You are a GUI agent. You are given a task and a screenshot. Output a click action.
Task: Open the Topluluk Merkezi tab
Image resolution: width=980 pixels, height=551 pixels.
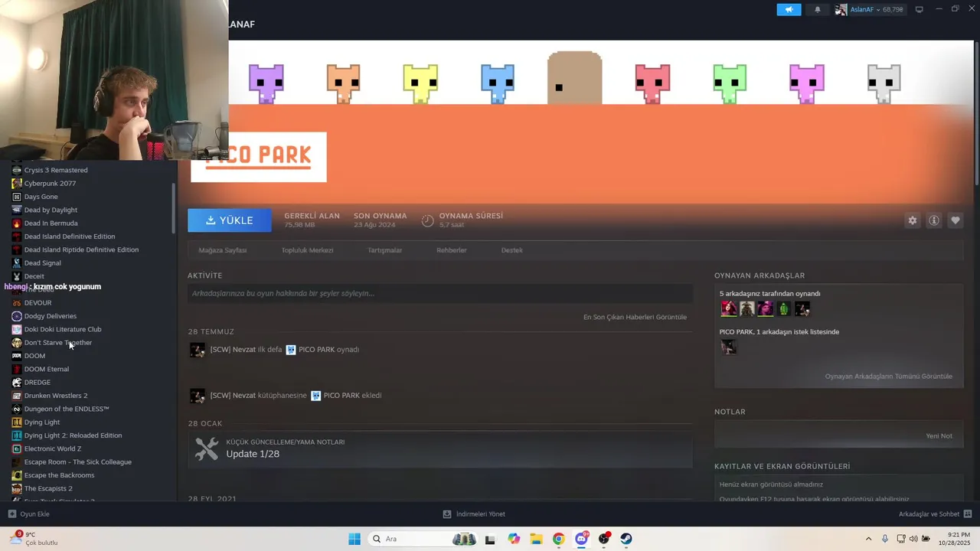coord(307,250)
